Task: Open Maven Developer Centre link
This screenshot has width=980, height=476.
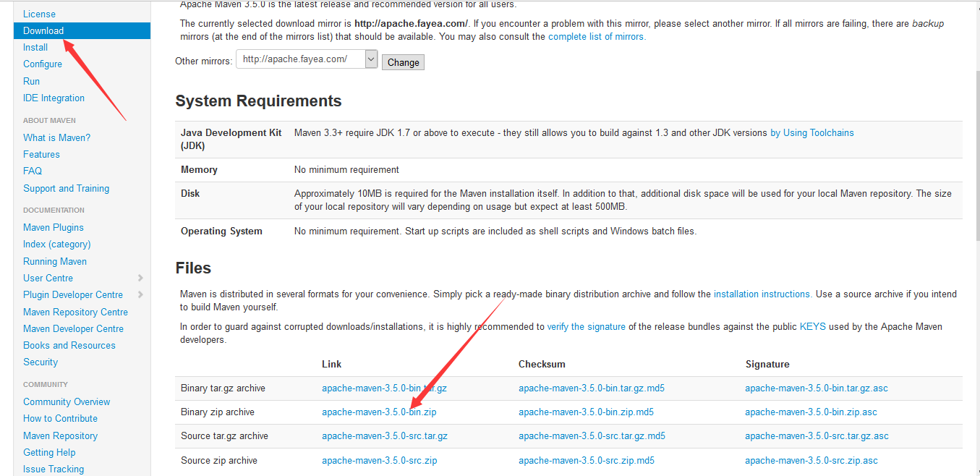Action: [x=73, y=328]
